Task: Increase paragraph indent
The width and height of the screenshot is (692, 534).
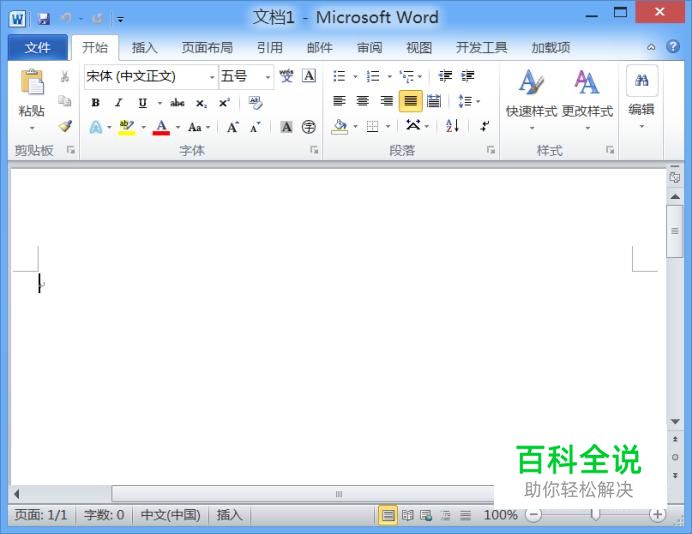Action: click(x=468, y=76)
